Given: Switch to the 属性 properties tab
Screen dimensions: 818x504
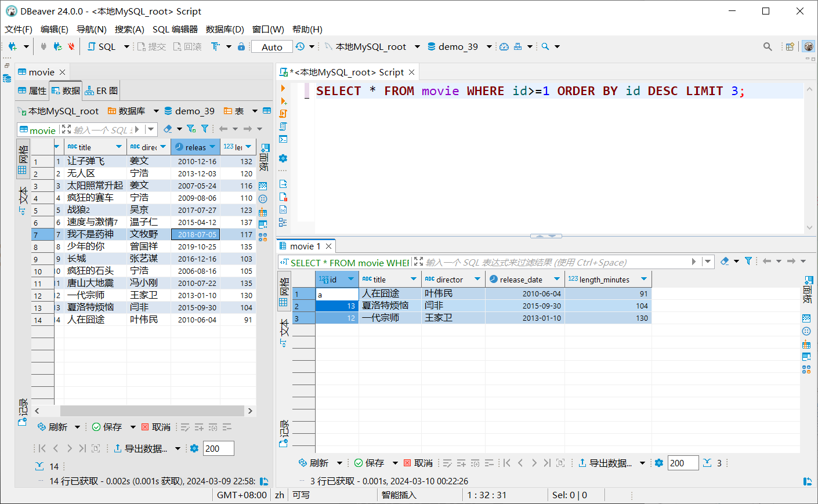Looking at the screenshot, I should click(x=32, y=90).
